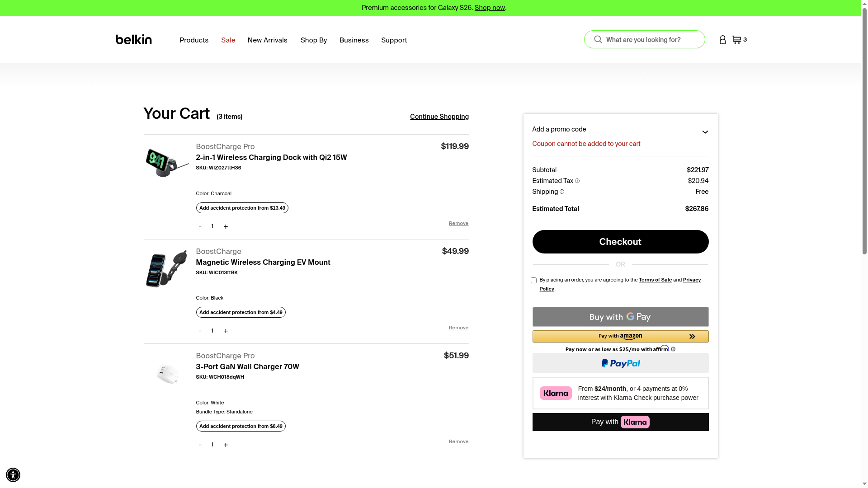
Task: Follow the Shop now banner link
Action: (490, 8)
